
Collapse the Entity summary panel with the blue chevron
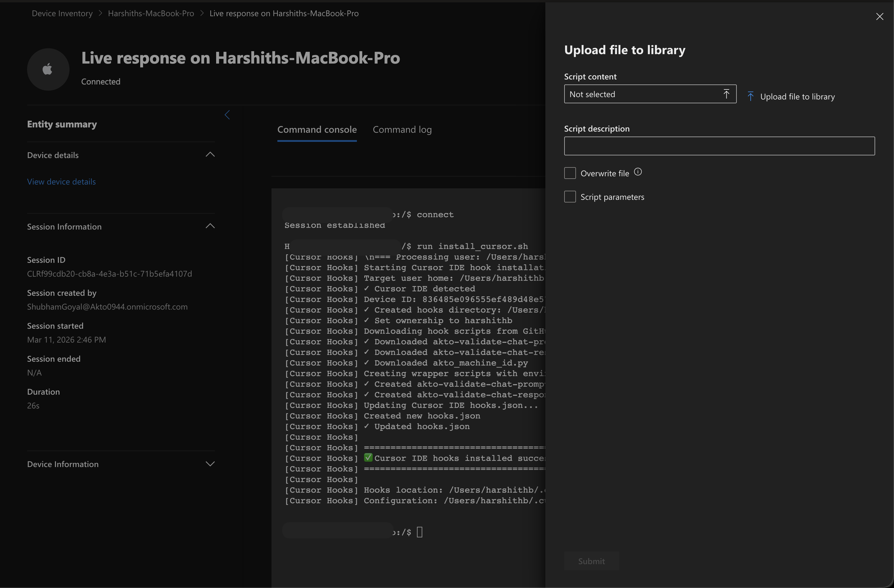pos(227,115)
